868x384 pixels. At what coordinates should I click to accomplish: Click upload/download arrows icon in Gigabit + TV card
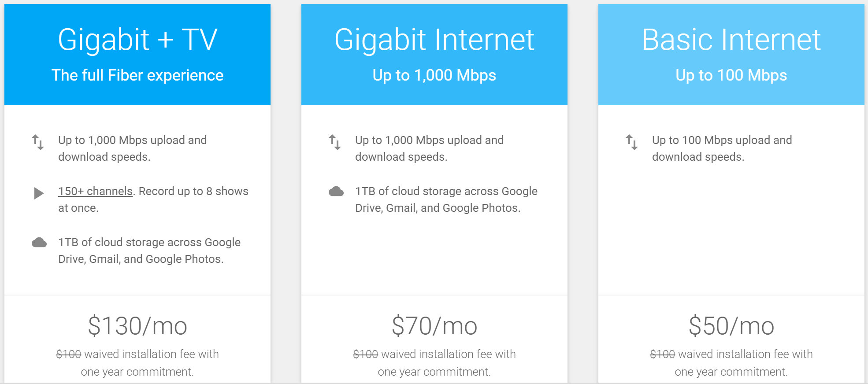pyautogui.click(x=38, y=142)
